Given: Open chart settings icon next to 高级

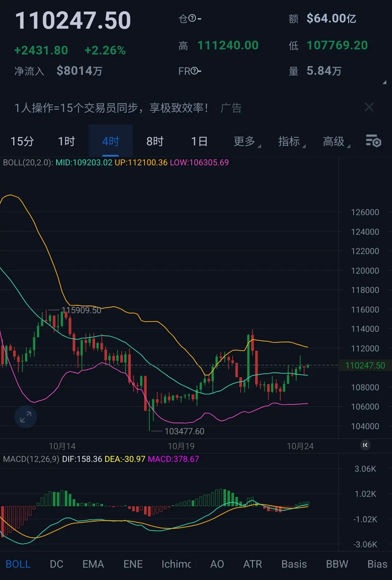Looking at the screenshot, I should 373,141.
